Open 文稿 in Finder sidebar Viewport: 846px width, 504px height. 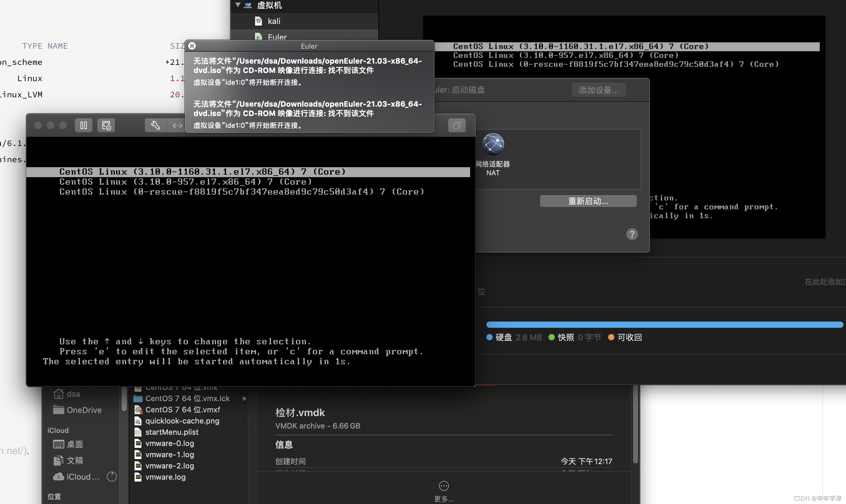tap(68, 461)
